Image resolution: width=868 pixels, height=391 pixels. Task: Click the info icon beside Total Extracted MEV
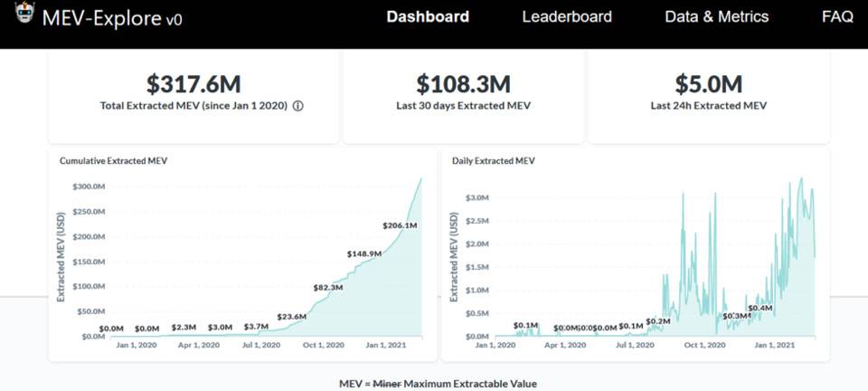297,106
